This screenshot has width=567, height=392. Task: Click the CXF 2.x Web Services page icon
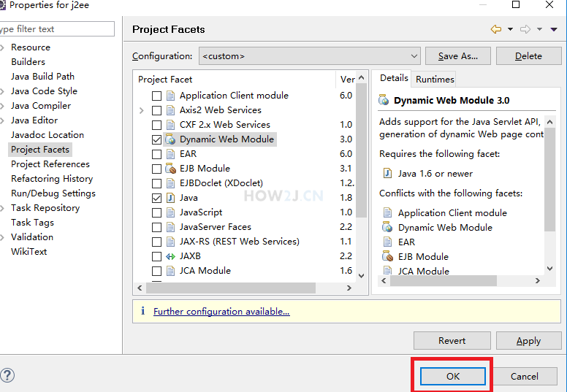pyautogui.click(x=170, y=125)
